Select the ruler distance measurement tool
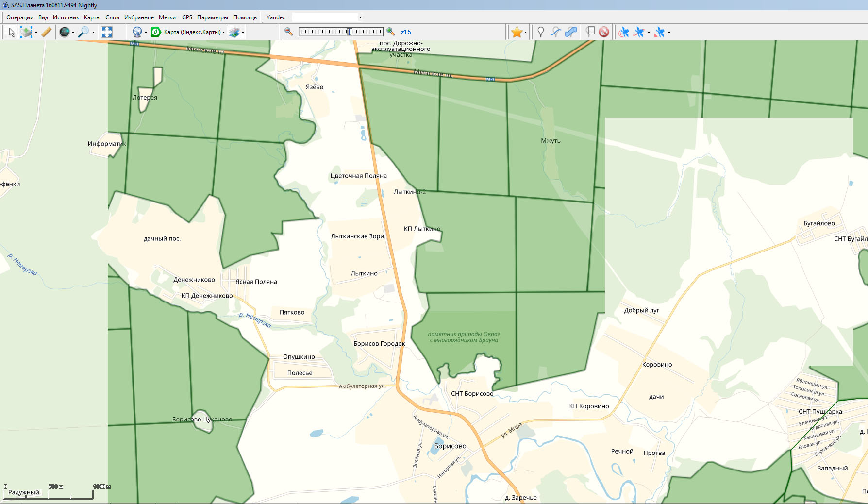 pos(46,32)
